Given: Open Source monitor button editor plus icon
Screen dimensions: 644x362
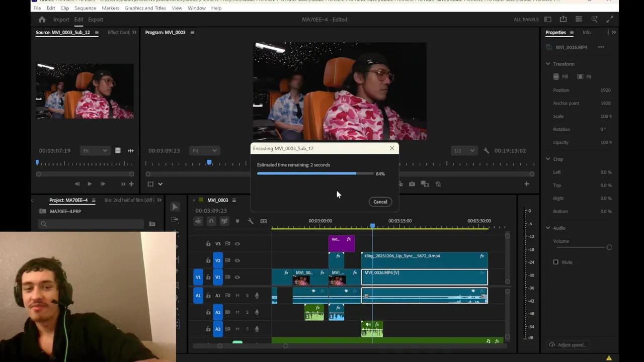Looking at the screenshot, I should click(x=131, y=184).
